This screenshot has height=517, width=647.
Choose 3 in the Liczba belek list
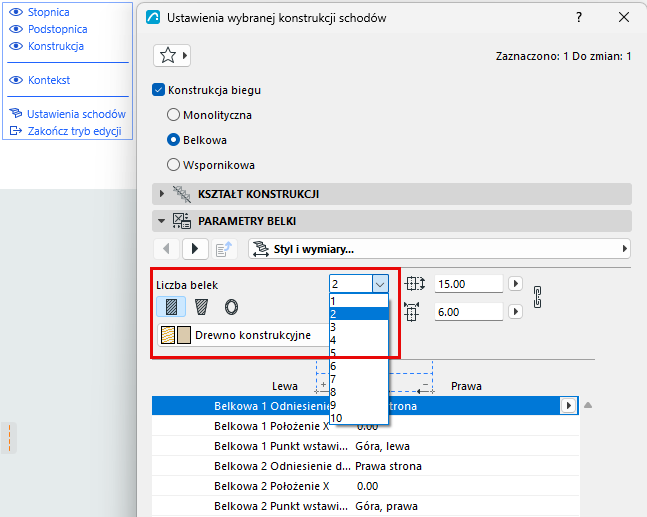[x=359, y=327]
